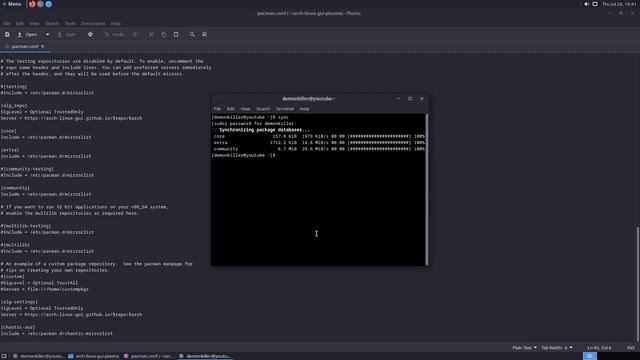The width and height of the screenshot is (640, 360).
Task: Open the Documents menu in Pluma
Action: pos(93,24)
